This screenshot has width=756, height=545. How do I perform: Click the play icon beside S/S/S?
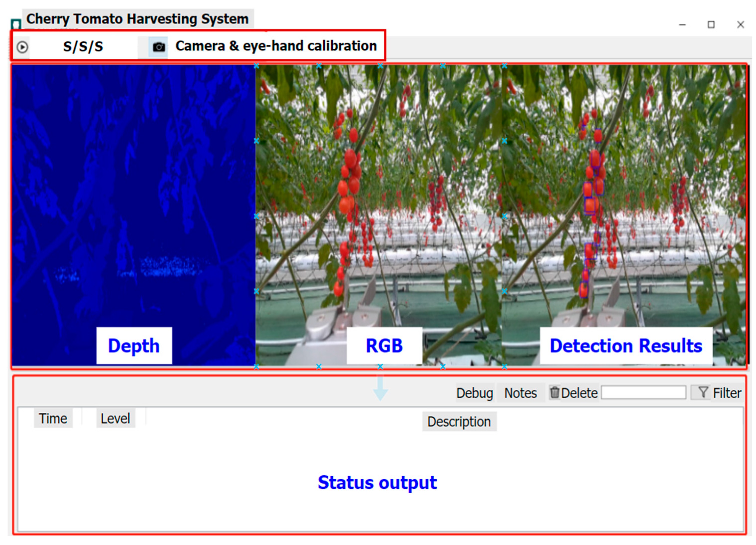(22, 47)
